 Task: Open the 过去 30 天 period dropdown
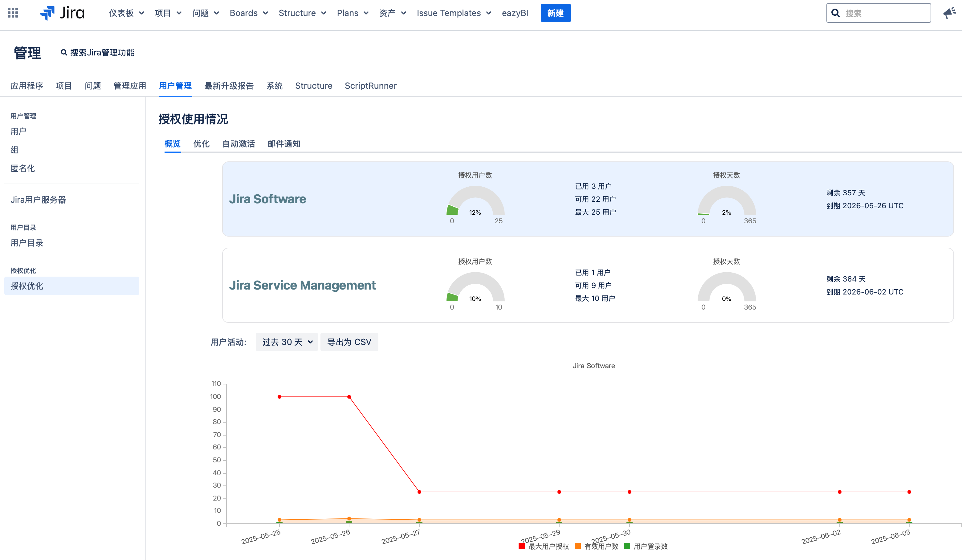[287, 342]
